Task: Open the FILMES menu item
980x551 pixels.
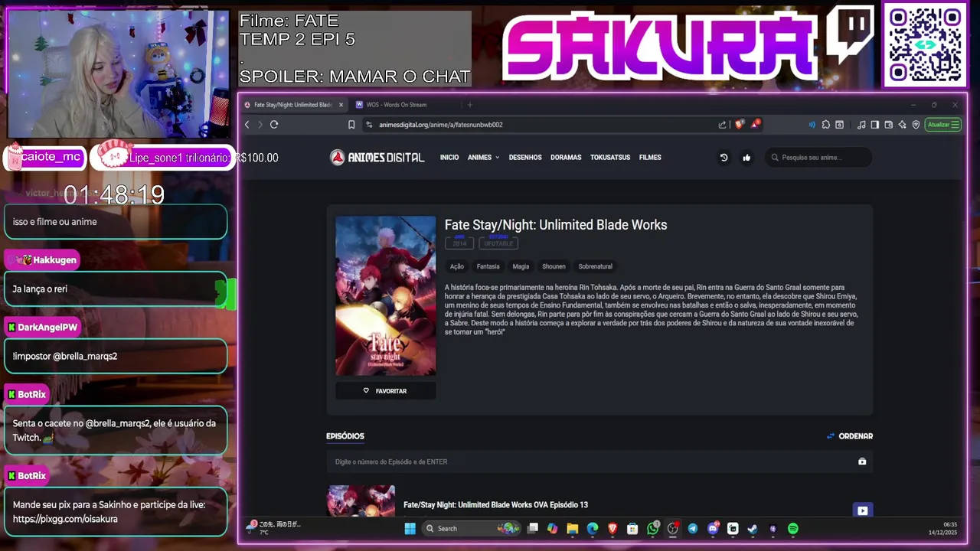Action: (x=650, y=158)
